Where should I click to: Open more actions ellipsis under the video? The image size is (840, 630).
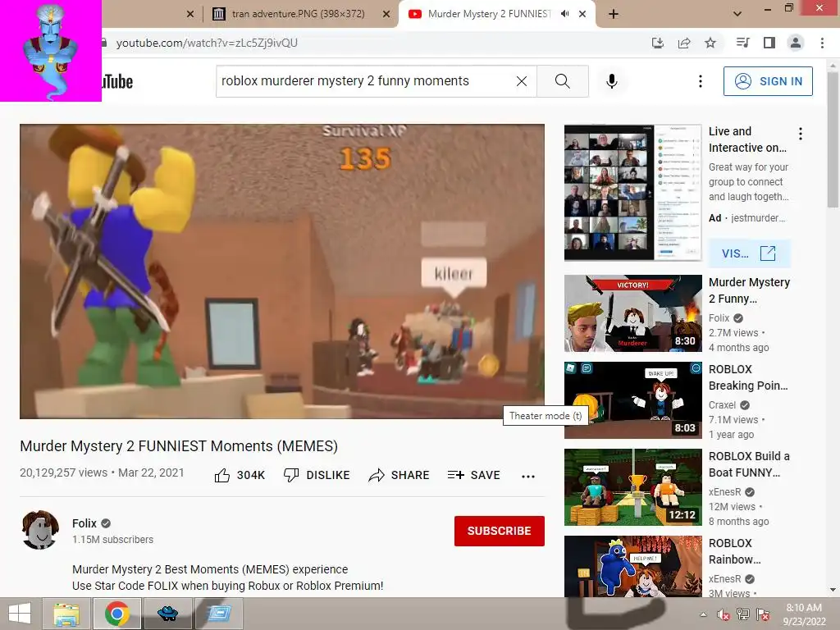tap(528, 476)
